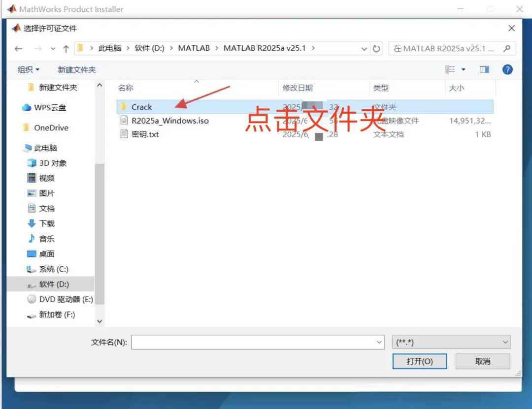
Task: Select 此电脑 in navigation pane
Action: click(x=45, y=148)
